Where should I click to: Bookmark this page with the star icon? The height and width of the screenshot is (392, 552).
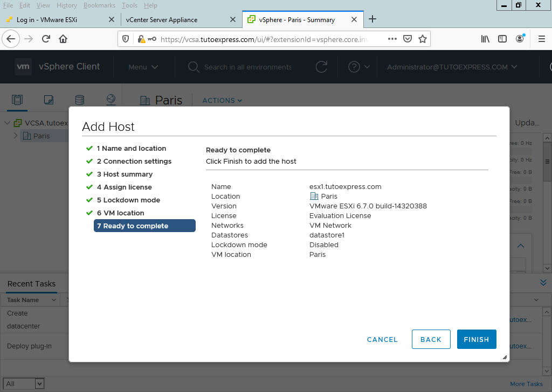423,39
